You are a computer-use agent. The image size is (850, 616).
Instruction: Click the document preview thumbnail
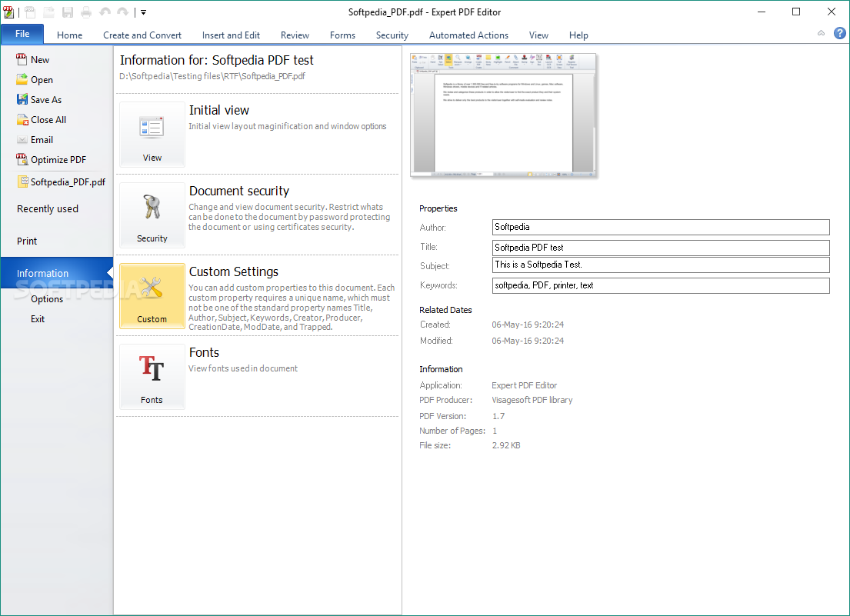[x=503, y=115]
